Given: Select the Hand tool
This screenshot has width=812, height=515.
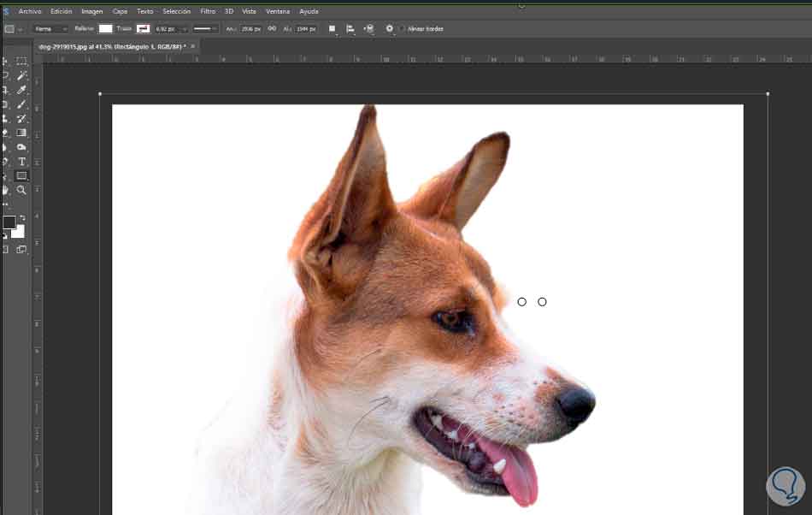Looking at the screenshot, I should (4, 190).
